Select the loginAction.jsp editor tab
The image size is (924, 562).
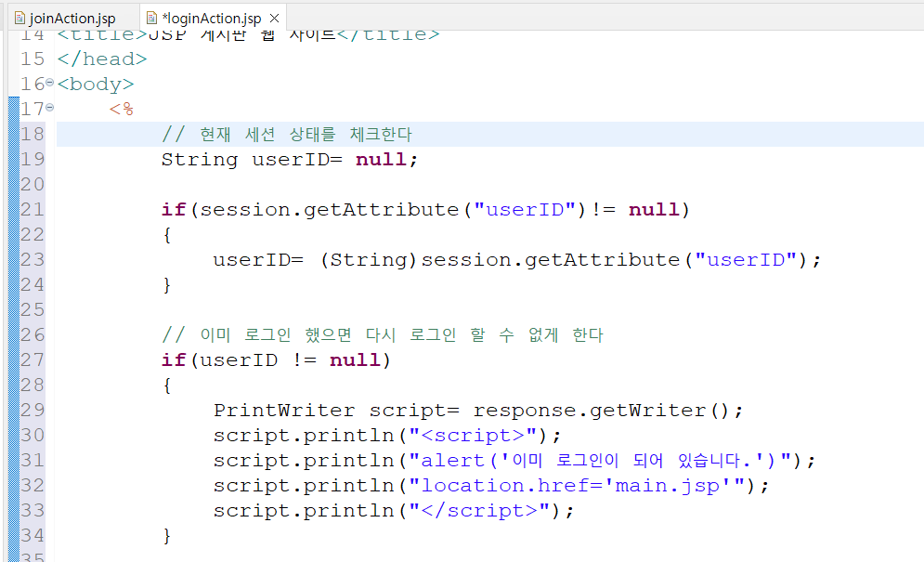click(x=211, y=19)
